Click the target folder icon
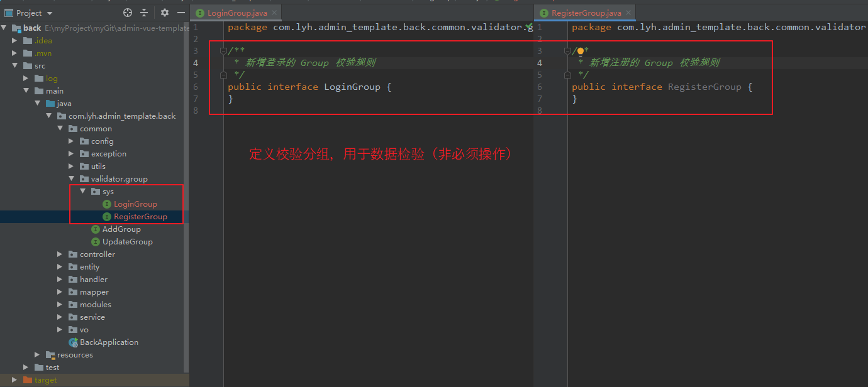This screenshot has width=868, height=387. (27, 380)
